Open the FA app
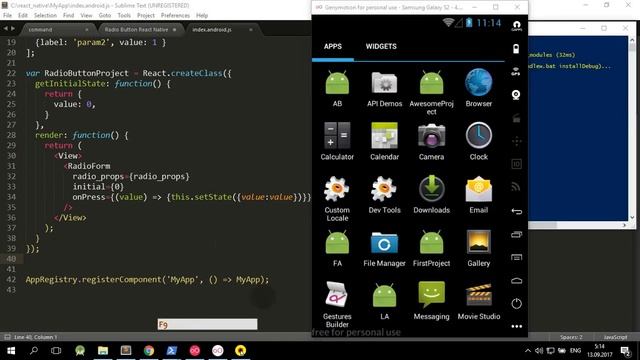 tap(337, 248)
